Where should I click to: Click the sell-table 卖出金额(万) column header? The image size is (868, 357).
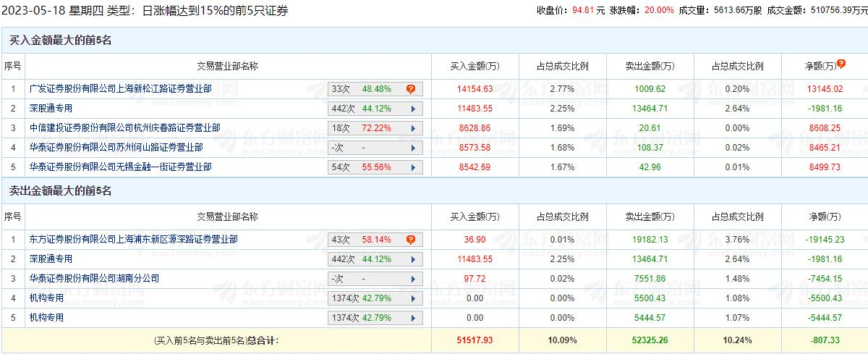pos(650,217)
